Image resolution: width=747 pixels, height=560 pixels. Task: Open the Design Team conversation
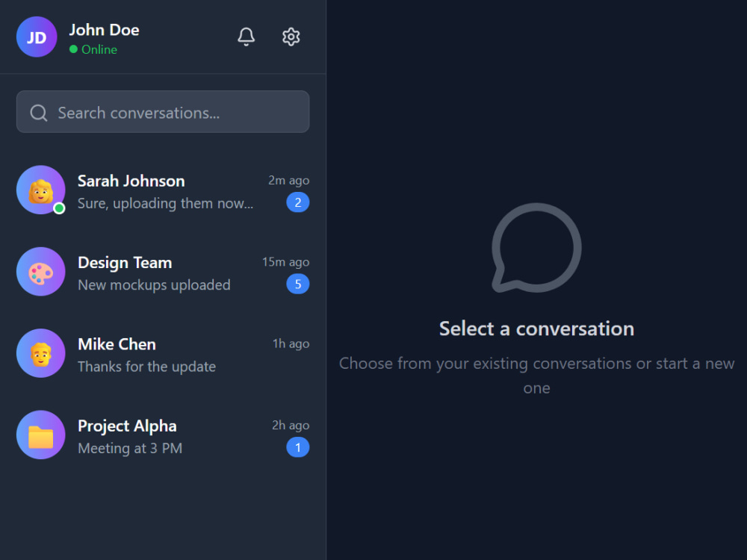[x=163, y=272]
